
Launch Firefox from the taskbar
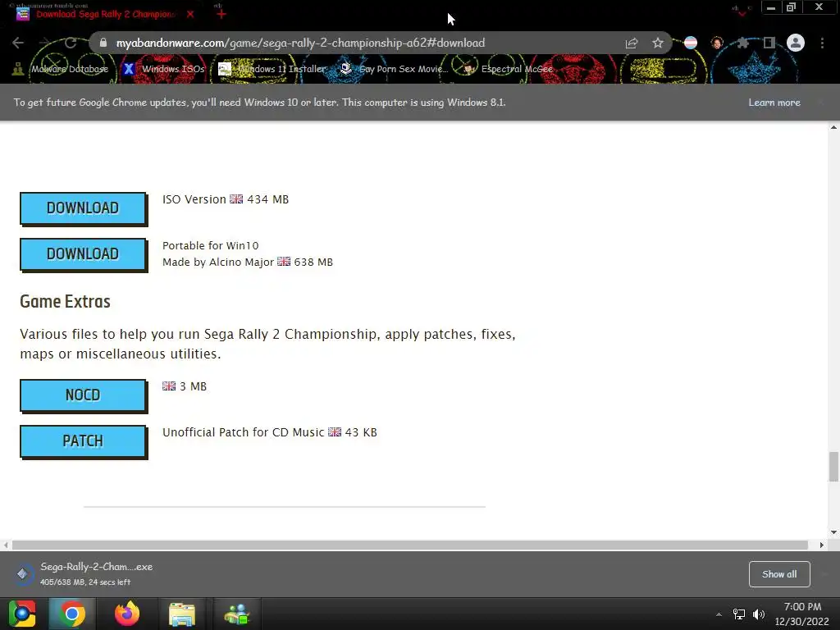click(x=127, y=614)
